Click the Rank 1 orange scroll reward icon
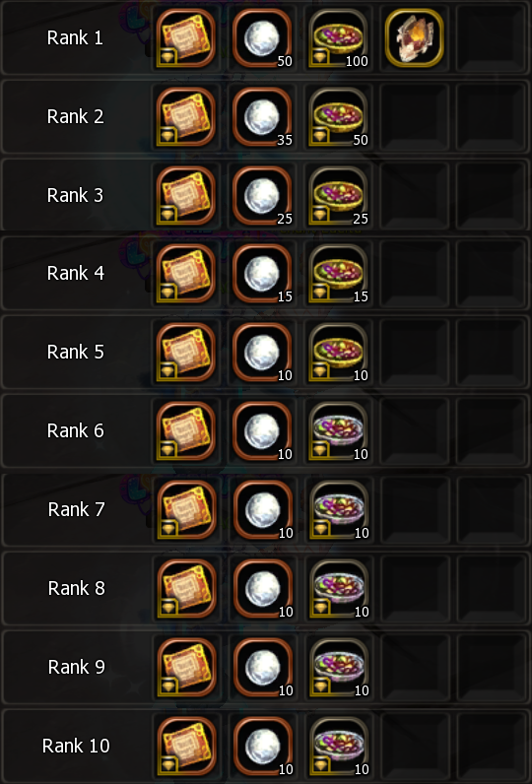Image resolution: width=532 pixels, height=784 pixels. 186,38
